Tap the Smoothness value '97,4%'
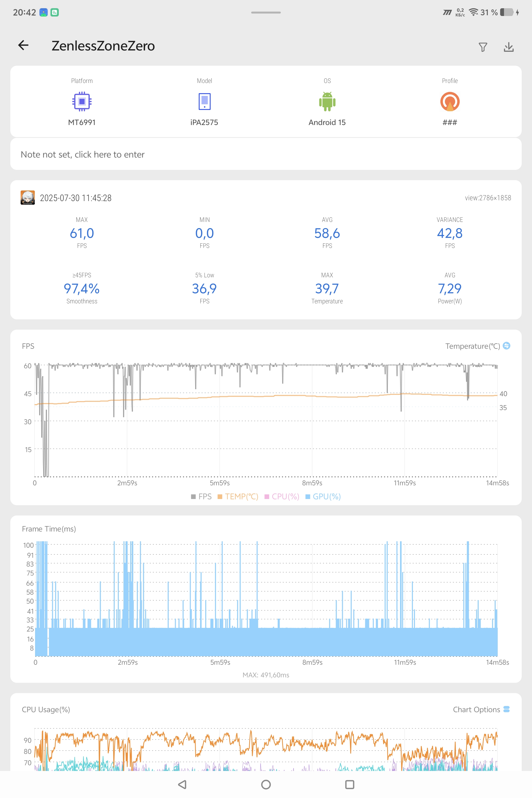This screenshot has height=798, width=532. 82,288
